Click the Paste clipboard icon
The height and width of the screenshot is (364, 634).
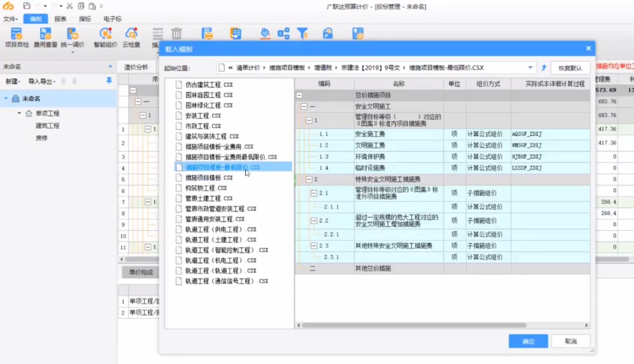[92, 6]
